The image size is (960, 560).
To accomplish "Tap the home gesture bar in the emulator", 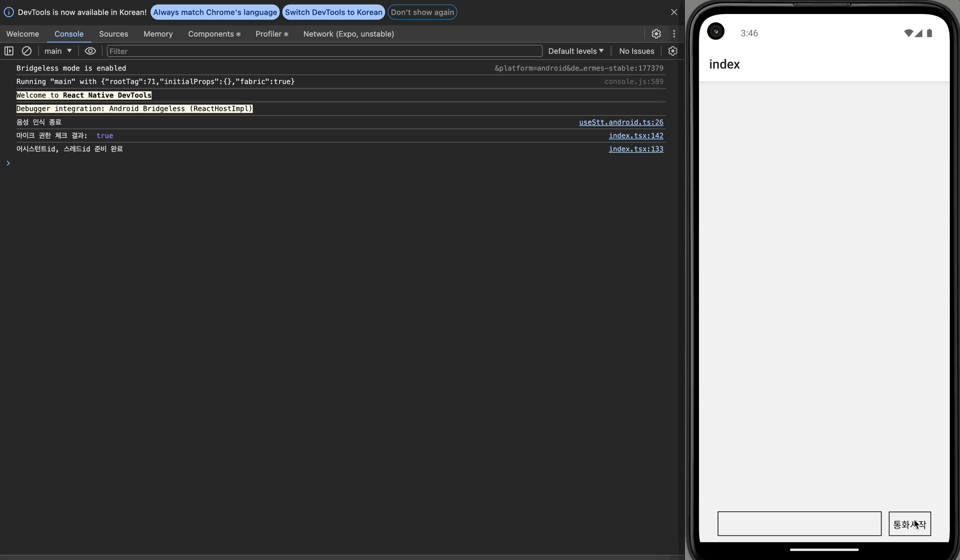I will pyautogui.click(x=824, y=549).
